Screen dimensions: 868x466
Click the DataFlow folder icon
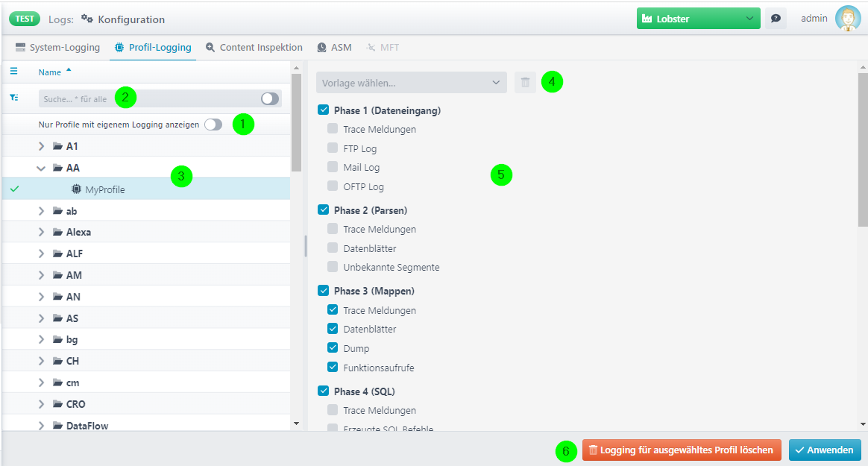(x=57, y=426)
